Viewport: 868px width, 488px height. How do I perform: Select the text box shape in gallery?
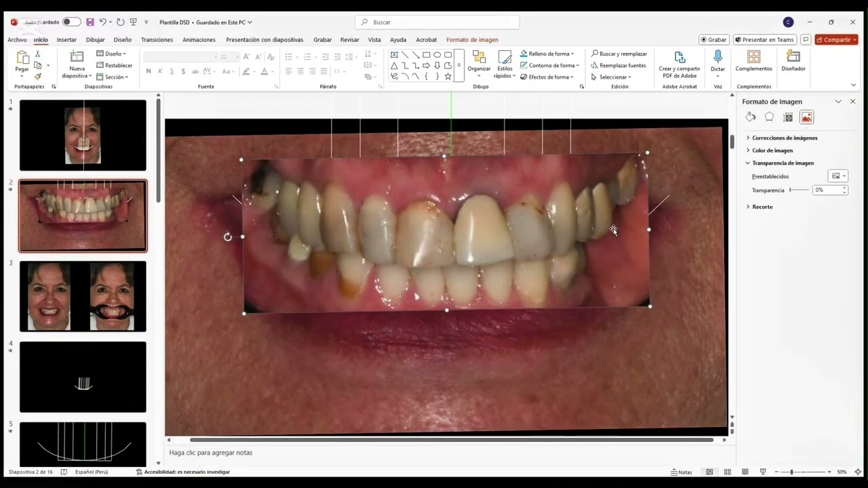coord(394,55)
